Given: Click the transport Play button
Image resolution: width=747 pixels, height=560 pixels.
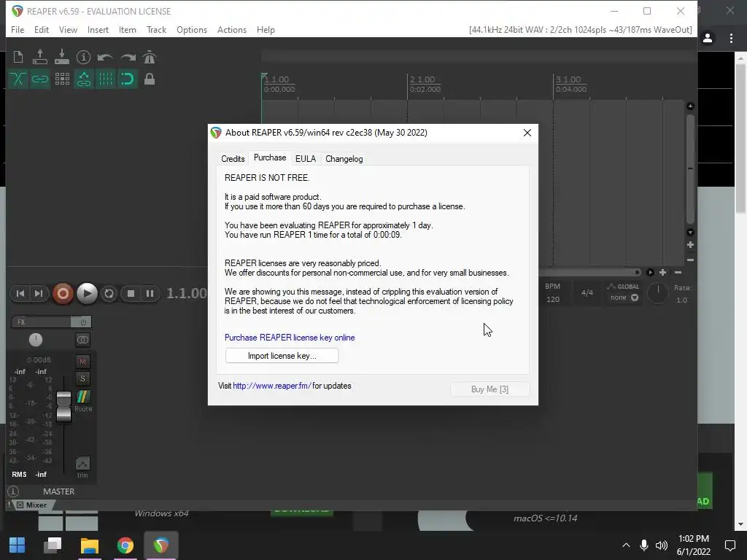Looking at the screenshot, I should [x=88, y=294].
